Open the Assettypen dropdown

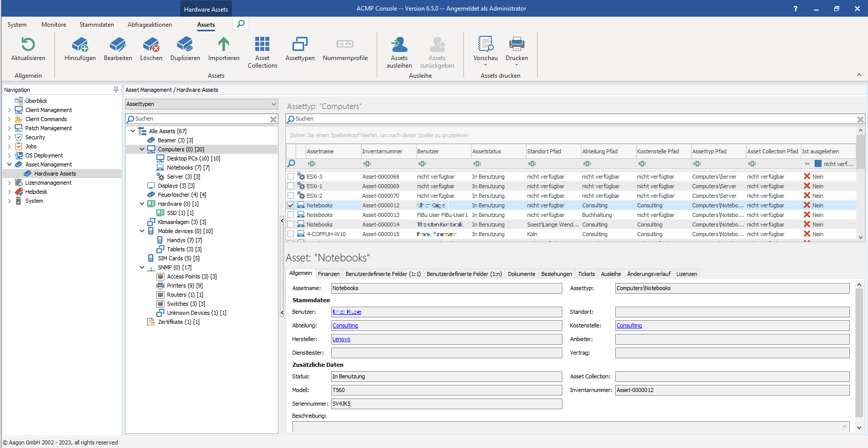274,104
